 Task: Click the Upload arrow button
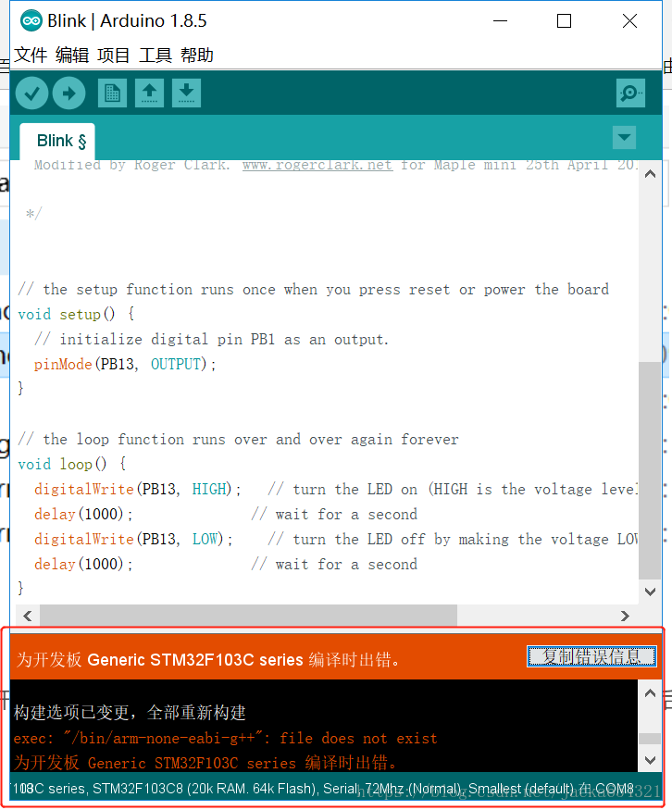click(69, 93)
